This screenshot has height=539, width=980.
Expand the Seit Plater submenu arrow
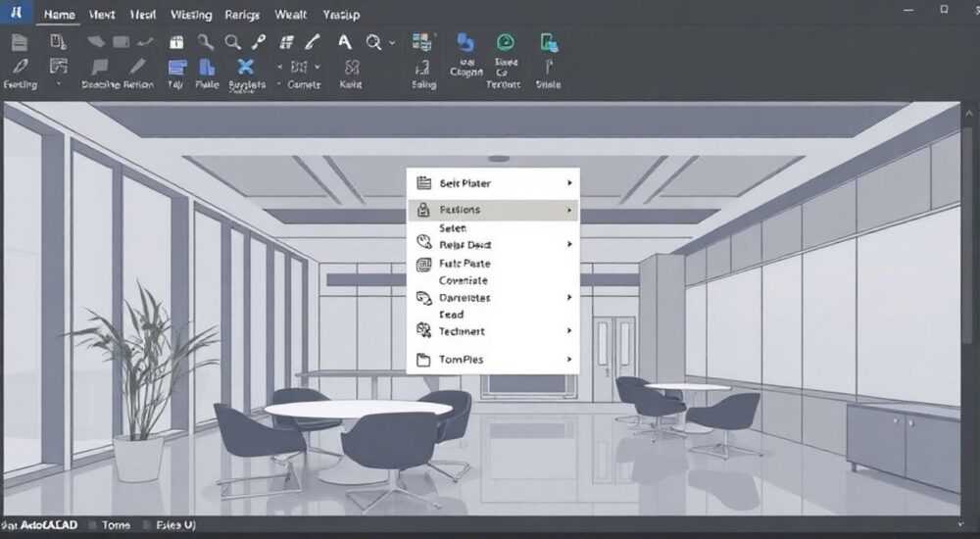click(569, 182)
